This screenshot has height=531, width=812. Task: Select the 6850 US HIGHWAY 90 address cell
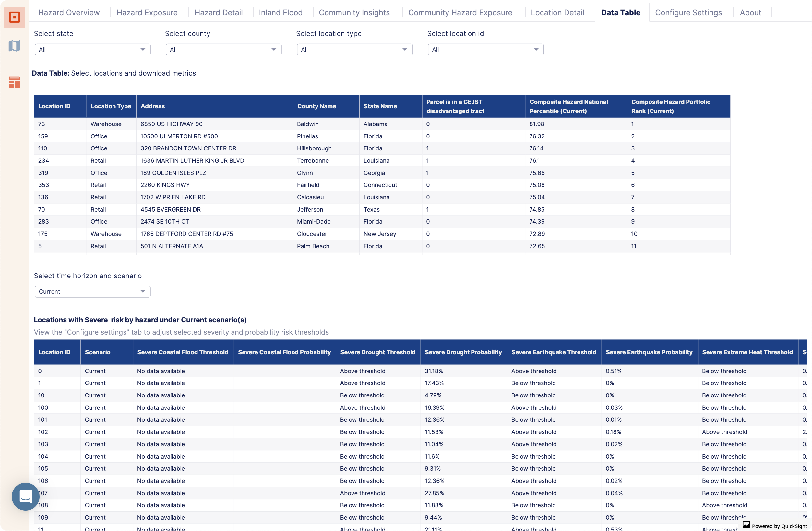(215, 124)
